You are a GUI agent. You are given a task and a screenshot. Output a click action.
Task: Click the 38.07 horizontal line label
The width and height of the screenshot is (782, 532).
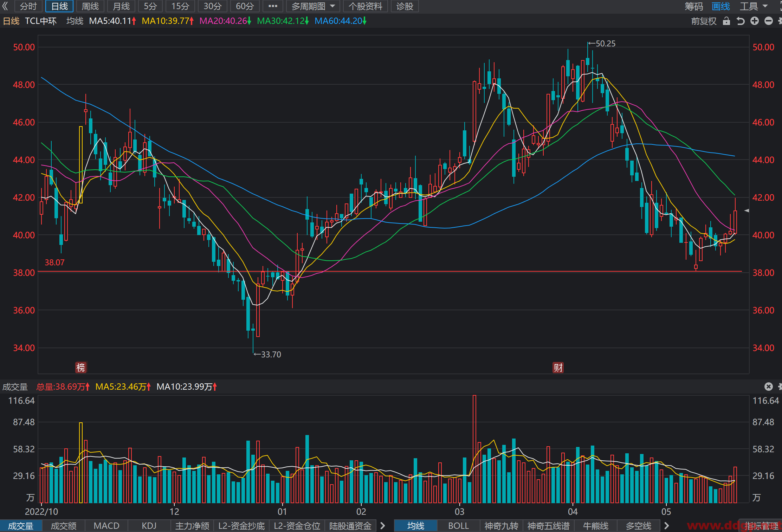pos(54,262)
